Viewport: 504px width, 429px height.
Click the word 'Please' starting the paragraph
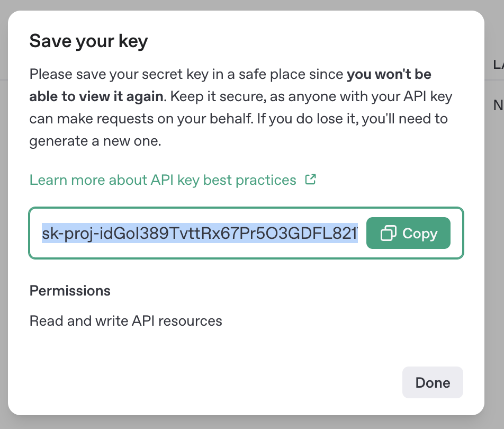[x=51, y=74]
